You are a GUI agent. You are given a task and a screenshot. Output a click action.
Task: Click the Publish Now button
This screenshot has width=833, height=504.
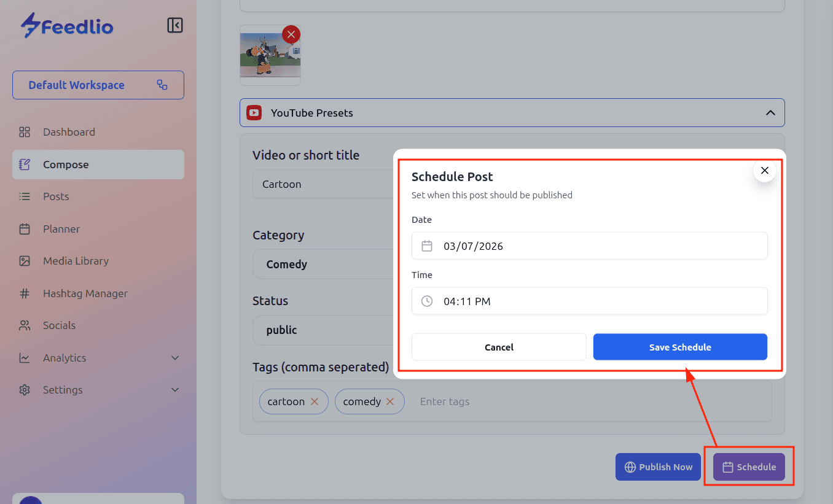[x=658, y=467]
